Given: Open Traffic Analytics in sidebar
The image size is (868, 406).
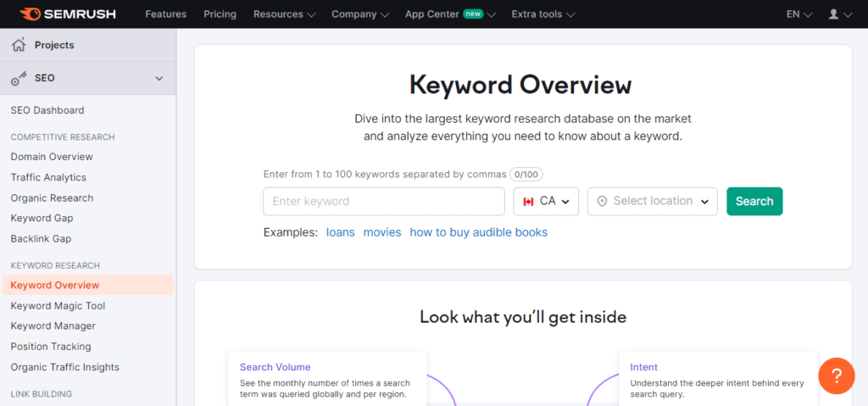Looking at the screenshot, I should pyautogui.click(x=48, y=177).
